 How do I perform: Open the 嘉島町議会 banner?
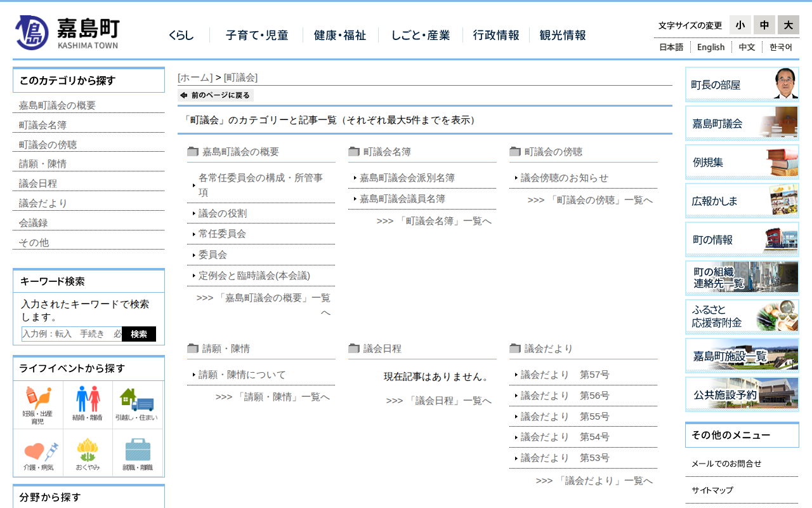pyautogui.click(x=742, y=123)
